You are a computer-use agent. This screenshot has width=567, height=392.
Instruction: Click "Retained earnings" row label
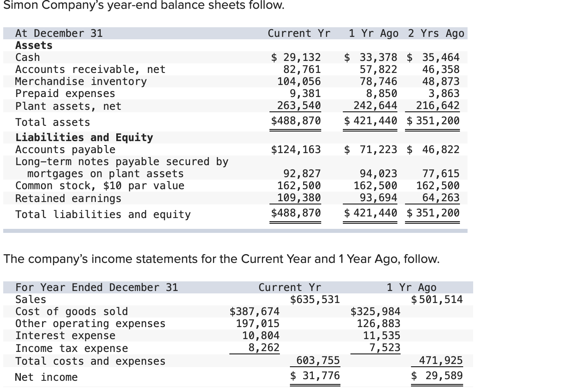68,198
